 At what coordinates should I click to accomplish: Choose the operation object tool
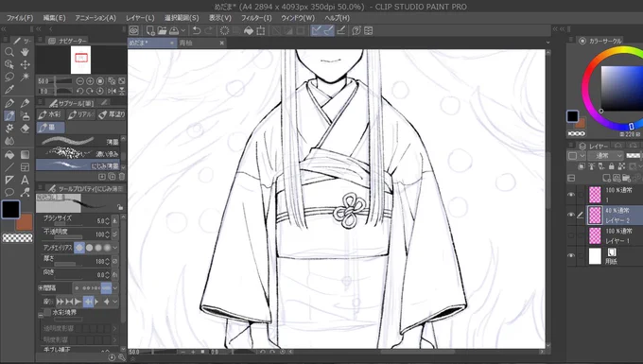[9, 64]
